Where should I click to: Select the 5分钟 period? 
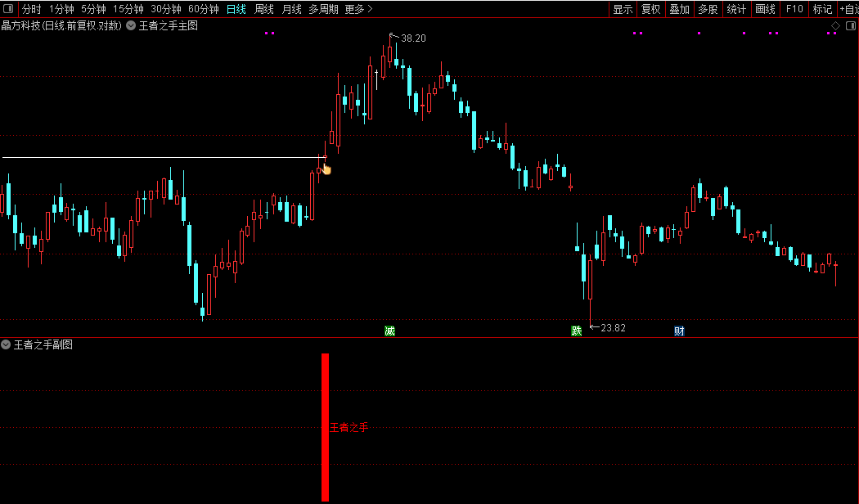point(94,9)
